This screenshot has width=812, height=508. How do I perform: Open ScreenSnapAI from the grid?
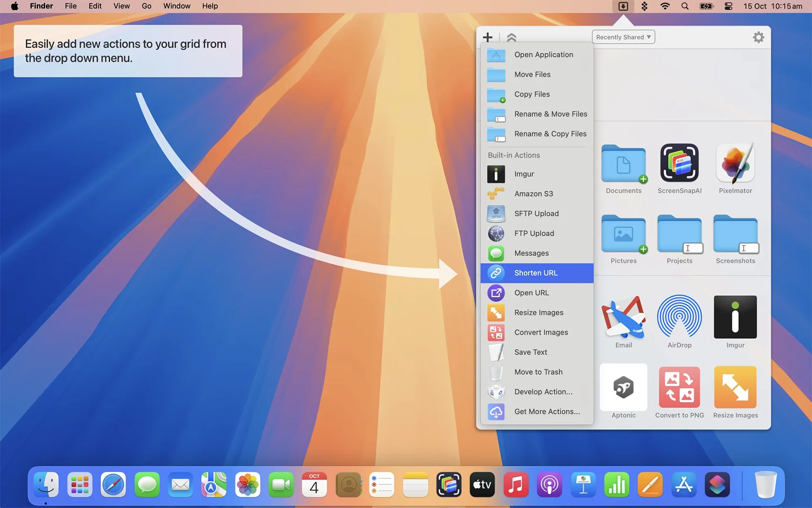[679, 163]
